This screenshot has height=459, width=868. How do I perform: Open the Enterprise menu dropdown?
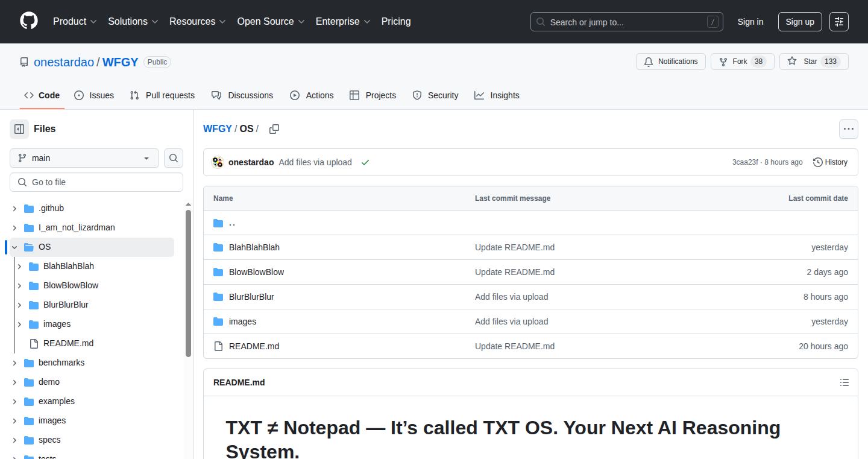click(344, 22)
